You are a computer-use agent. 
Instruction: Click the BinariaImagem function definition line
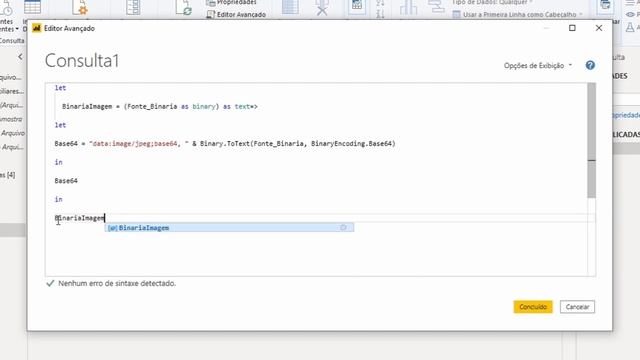click(x=160, y=107)
